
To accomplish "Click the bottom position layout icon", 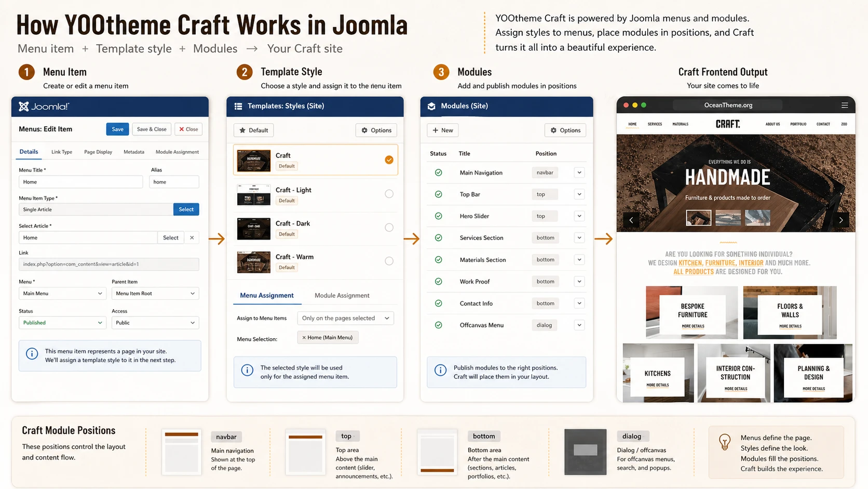I will [437, 452].
